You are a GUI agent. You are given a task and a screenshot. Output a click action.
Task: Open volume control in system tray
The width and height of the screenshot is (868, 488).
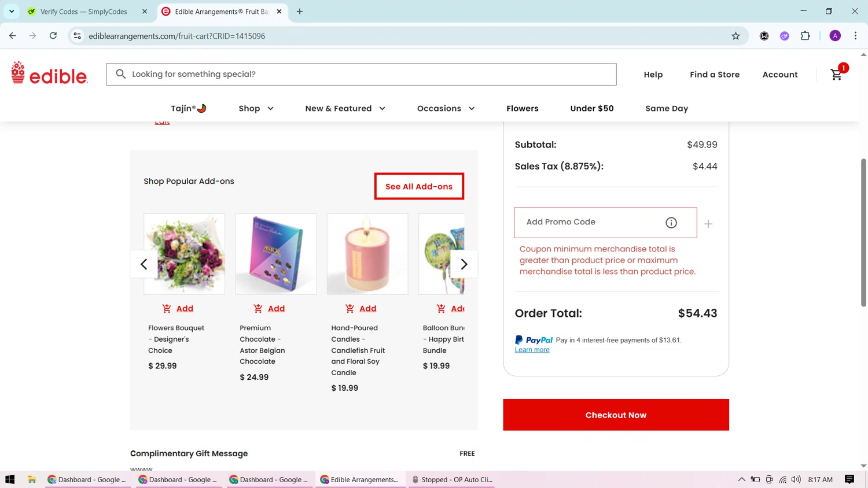[x=796, y=479]
